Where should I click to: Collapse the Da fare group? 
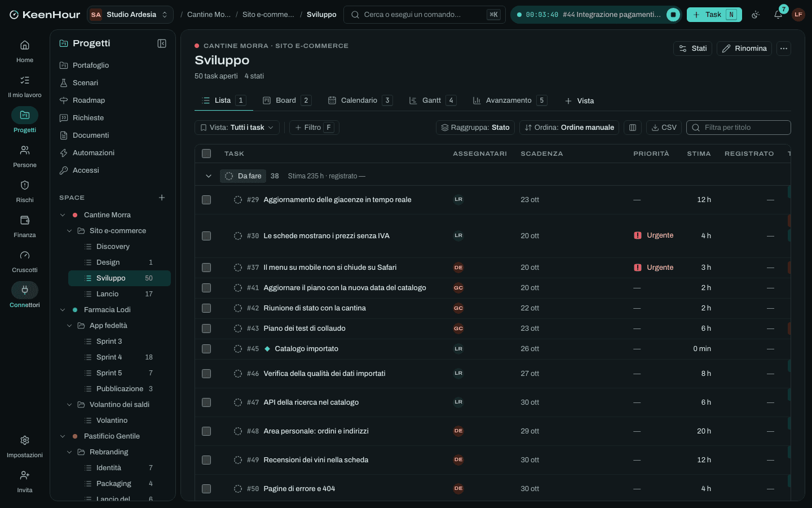[209, 176]
